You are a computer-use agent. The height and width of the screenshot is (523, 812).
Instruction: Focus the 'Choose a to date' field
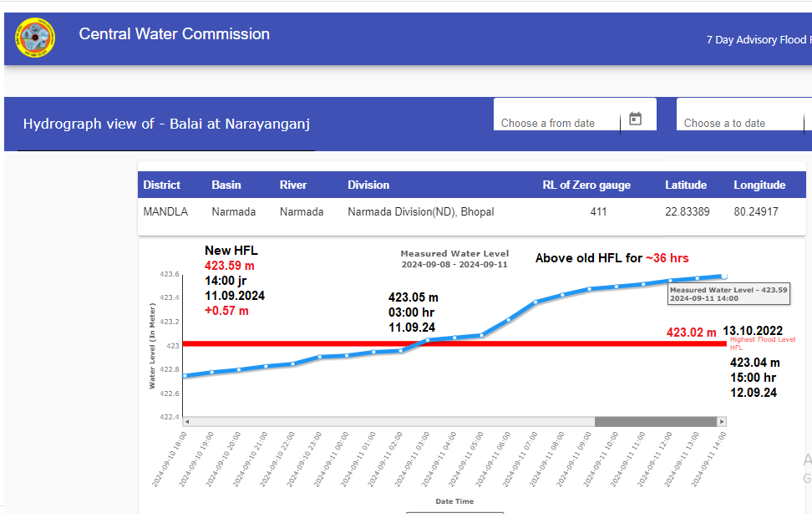tap(735, 123)
